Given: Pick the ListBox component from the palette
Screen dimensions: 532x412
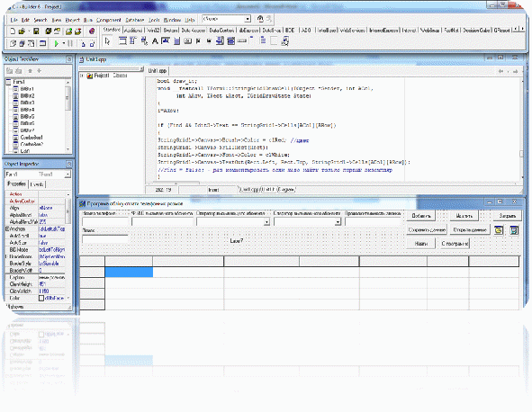Looking at the screenshot, I should click(x=220, y=41).
